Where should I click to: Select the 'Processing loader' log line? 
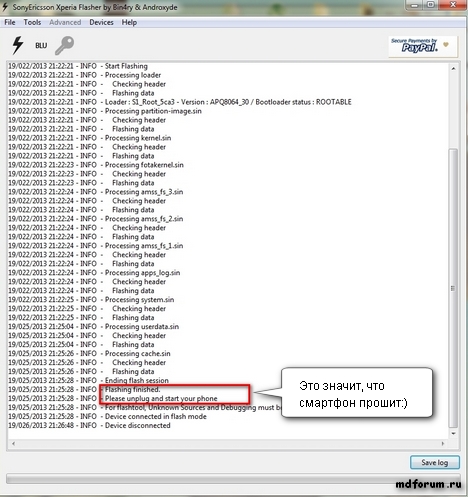click(84, 75)
